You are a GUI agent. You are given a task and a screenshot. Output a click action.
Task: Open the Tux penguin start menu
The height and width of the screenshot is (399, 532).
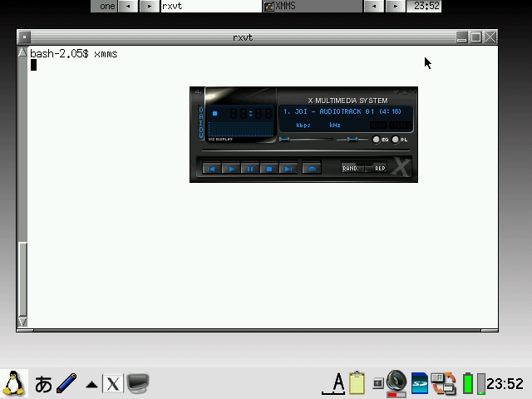12,383
